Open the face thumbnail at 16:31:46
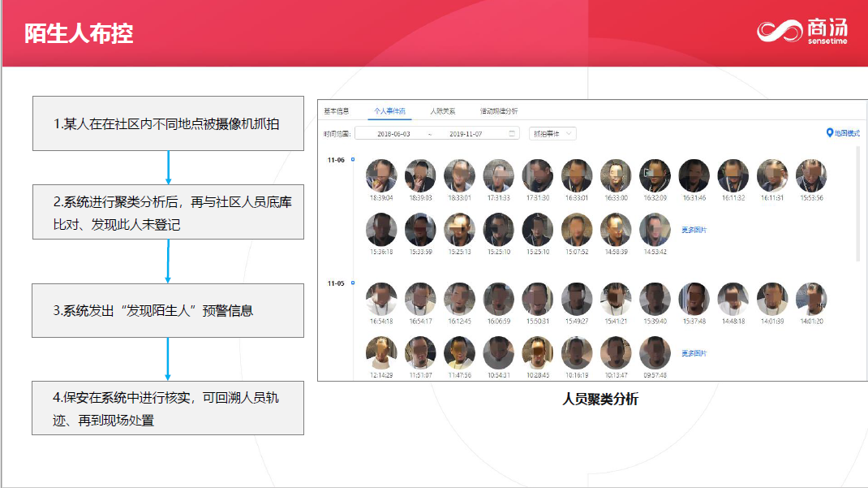 point(694,175)
